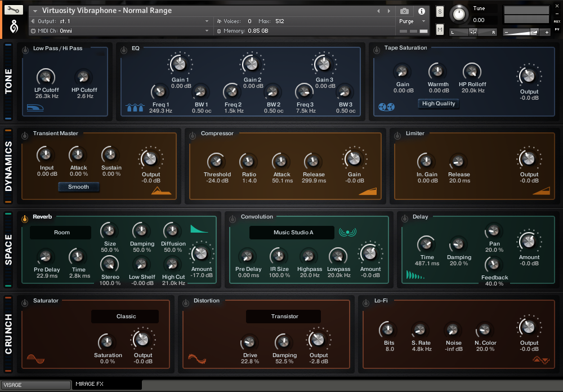This screenshot has width=563, height=392.
Task: Select the DYNAMICS section label
Action: pos(8,166)
